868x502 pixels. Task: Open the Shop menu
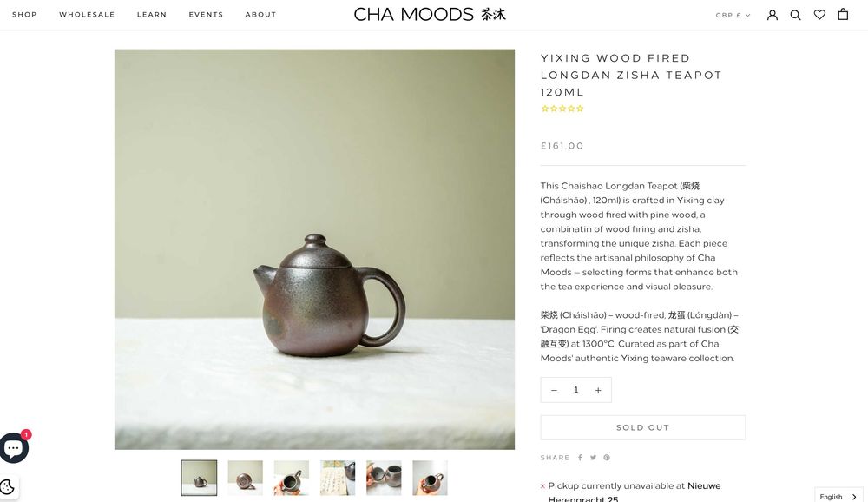click(24, 15)
